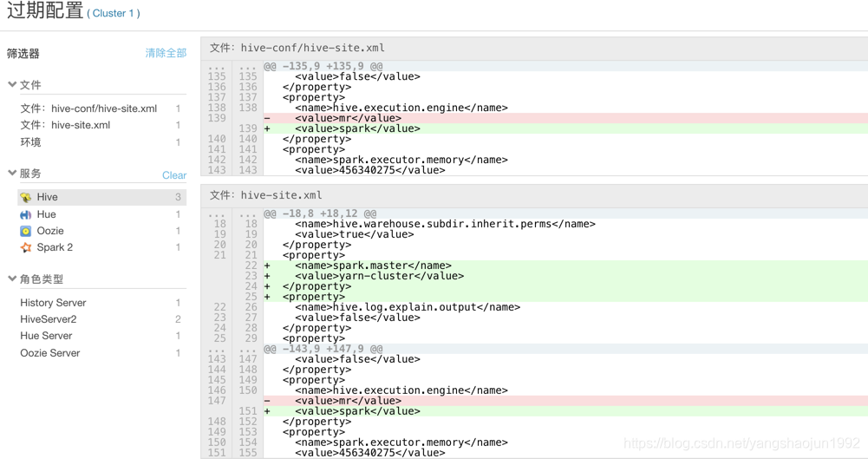Viewport: 868px width, 459px height.
Task: Click added spark value on line 151
Action: [x=565, y=411]
